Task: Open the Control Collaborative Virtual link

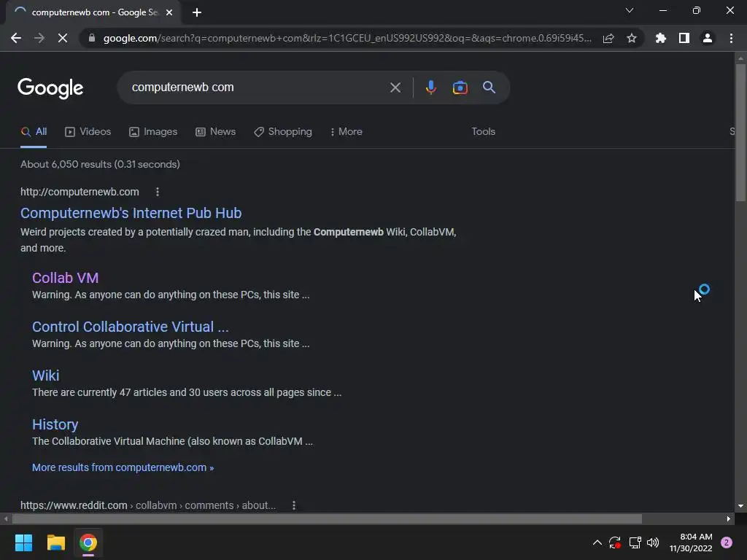Action: [130, 327]
